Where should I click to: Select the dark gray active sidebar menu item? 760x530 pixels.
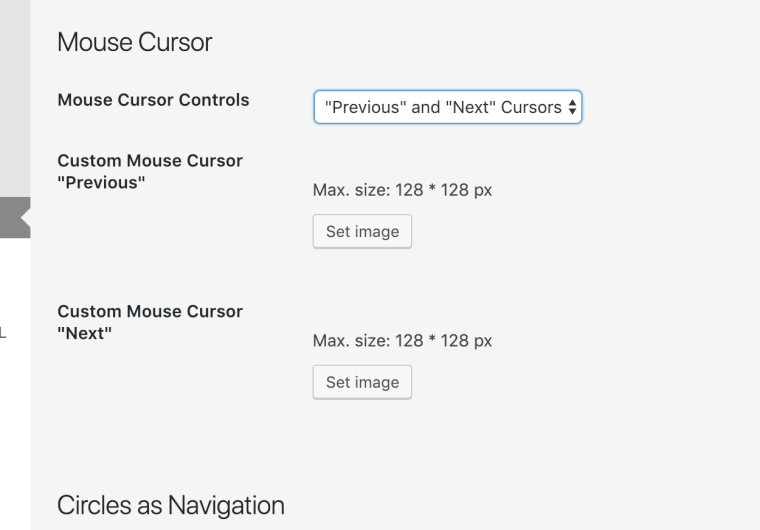10,217
